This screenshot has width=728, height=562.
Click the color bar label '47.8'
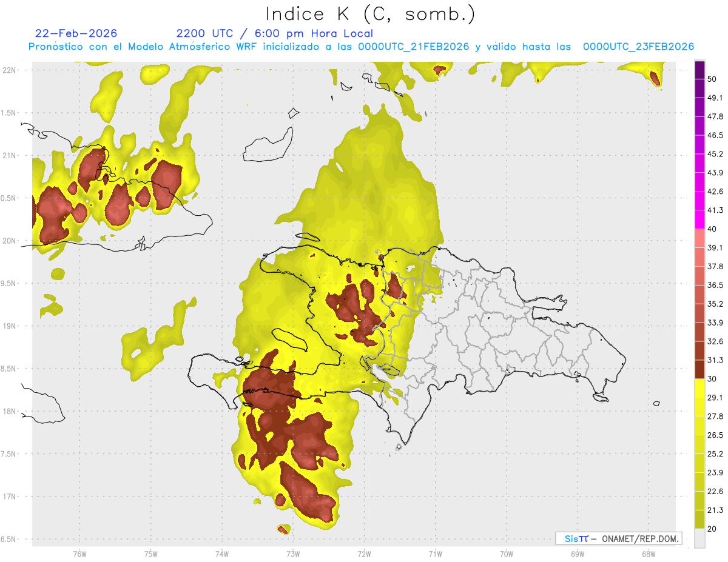coord(716,116)
